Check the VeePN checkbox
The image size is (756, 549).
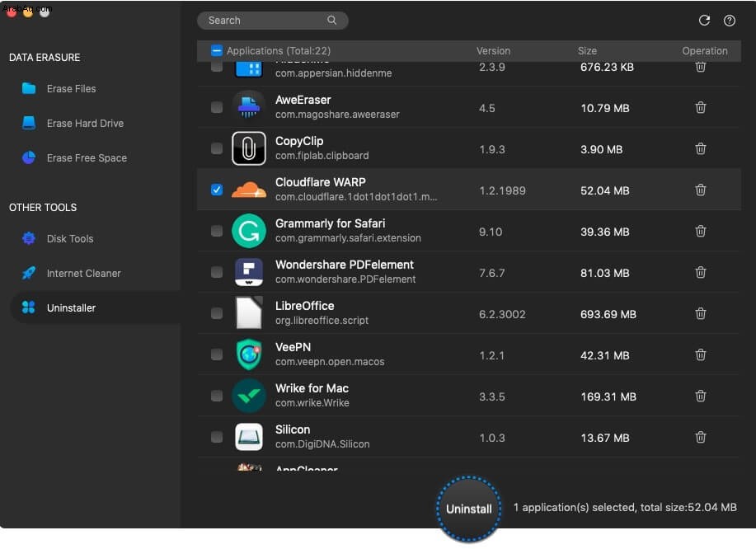click(217, 354)
